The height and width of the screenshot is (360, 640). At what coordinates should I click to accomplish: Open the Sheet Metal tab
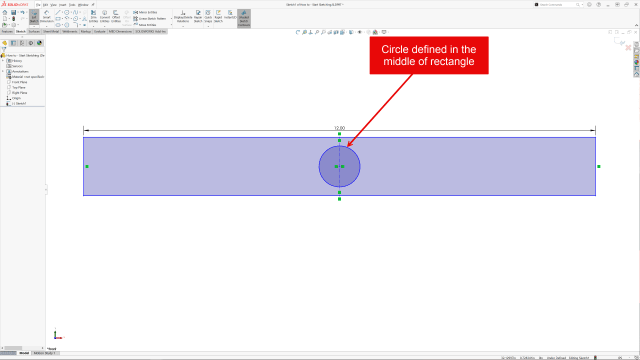[51, 31]
